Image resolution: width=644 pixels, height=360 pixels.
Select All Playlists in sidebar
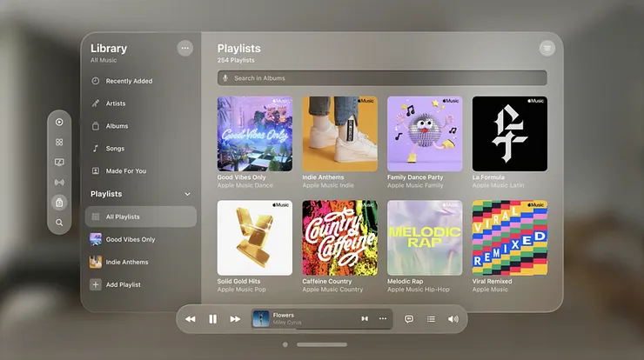click(141, 217)
